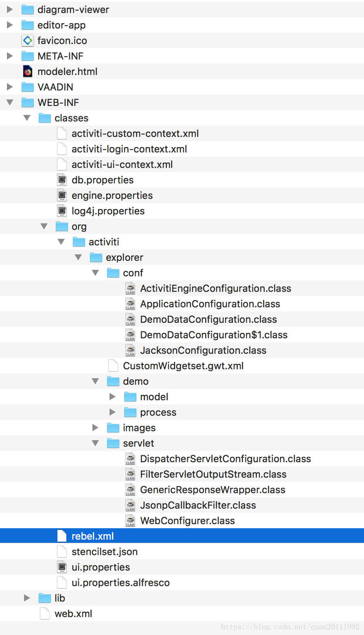Click the ActivitiEngineConfiguration.class Java icon
Screen dimensions: 364x635
coord(130,288)
